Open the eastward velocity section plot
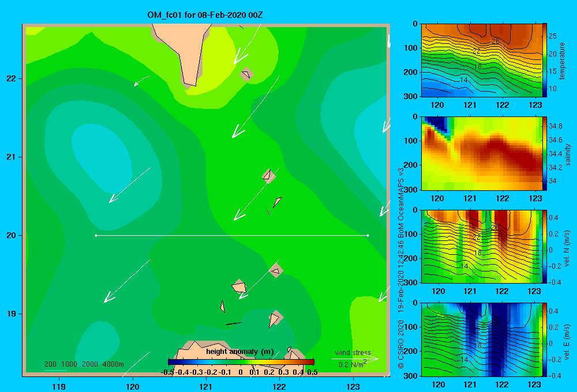577x392 pixels. point(482,340)
